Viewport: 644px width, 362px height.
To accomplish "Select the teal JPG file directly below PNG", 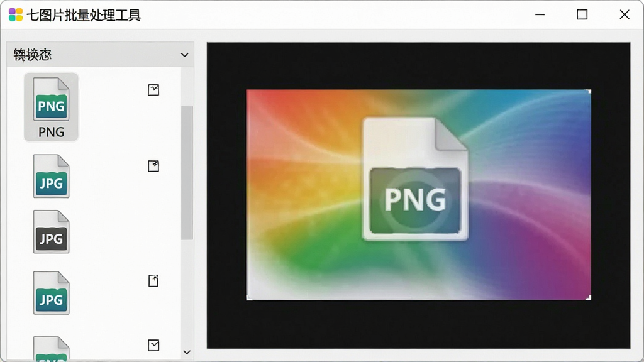I will point(51,176).
